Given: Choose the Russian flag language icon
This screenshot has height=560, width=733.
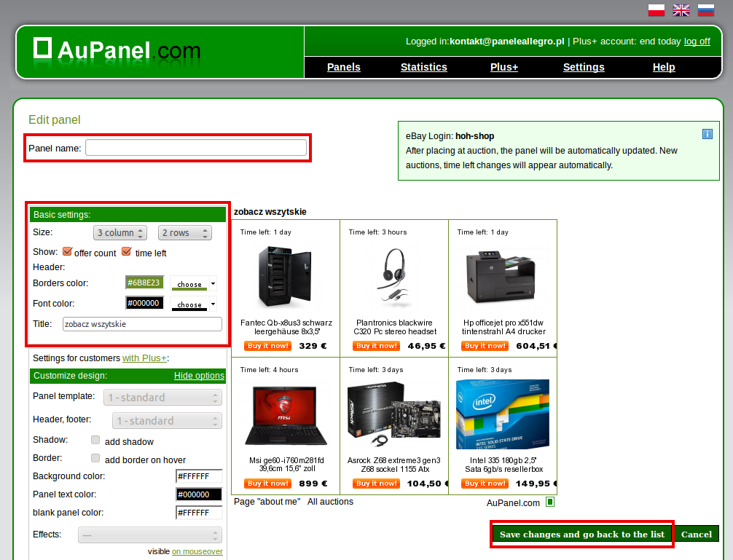Looking at the screenshot, I should [706, 9].
